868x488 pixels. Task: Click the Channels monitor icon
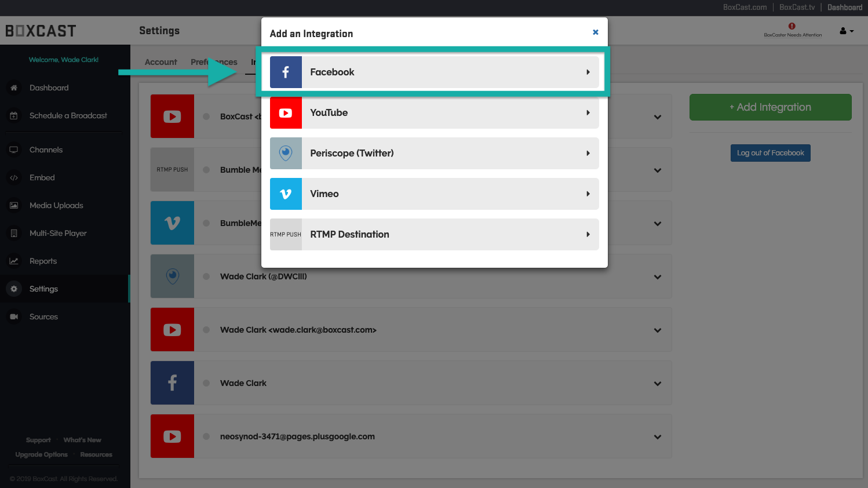[14, 150]
